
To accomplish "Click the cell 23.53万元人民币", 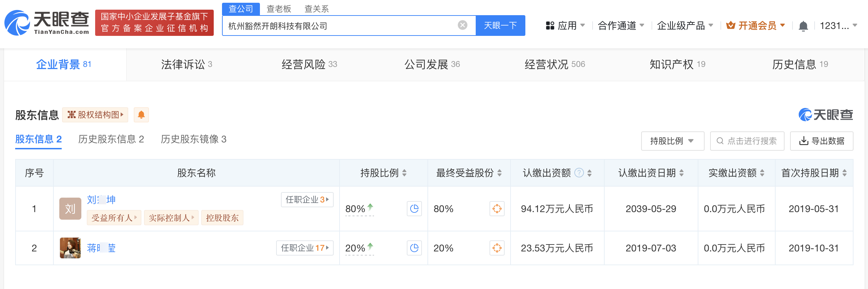I will click(x=557, y=248).
